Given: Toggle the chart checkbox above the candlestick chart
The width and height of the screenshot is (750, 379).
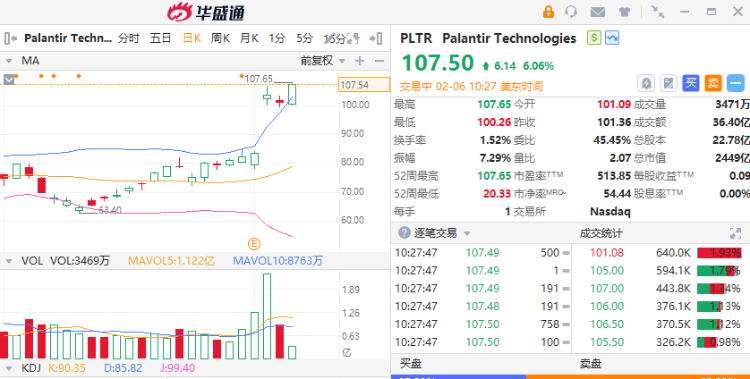Looking at the screenshot, I should (x=9, y=79).
